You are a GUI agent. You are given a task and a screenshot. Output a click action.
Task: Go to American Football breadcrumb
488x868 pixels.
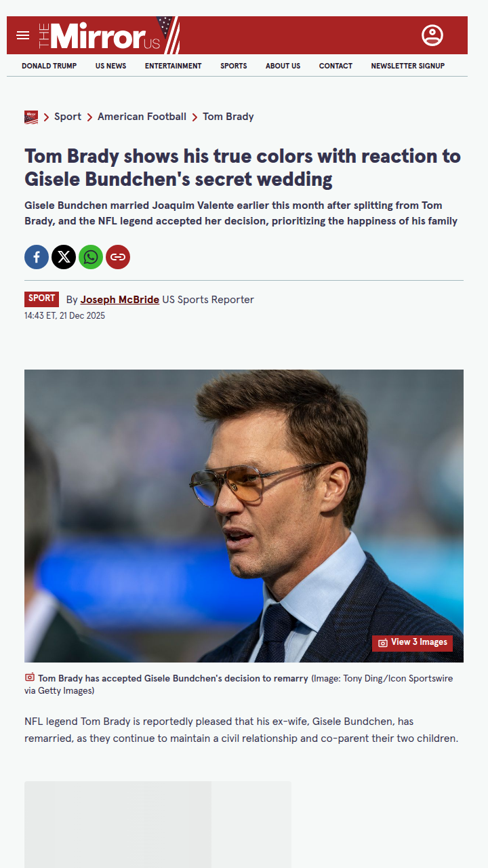click(x=142, y=117)
